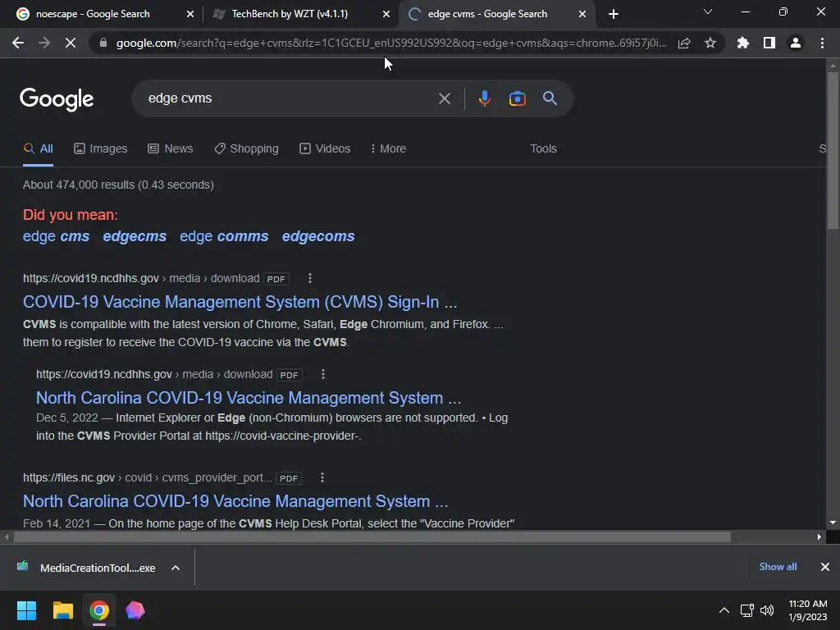Image resolution: width=840 pixels, height=630 pixels.
Task: Expand MediaCreationTool download options arrow
Action: 176,568
